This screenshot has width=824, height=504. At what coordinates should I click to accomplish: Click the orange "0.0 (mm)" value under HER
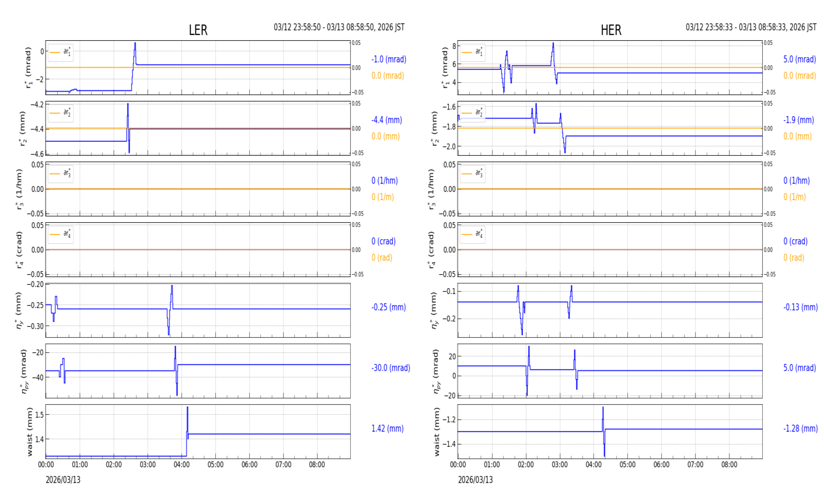797,136
